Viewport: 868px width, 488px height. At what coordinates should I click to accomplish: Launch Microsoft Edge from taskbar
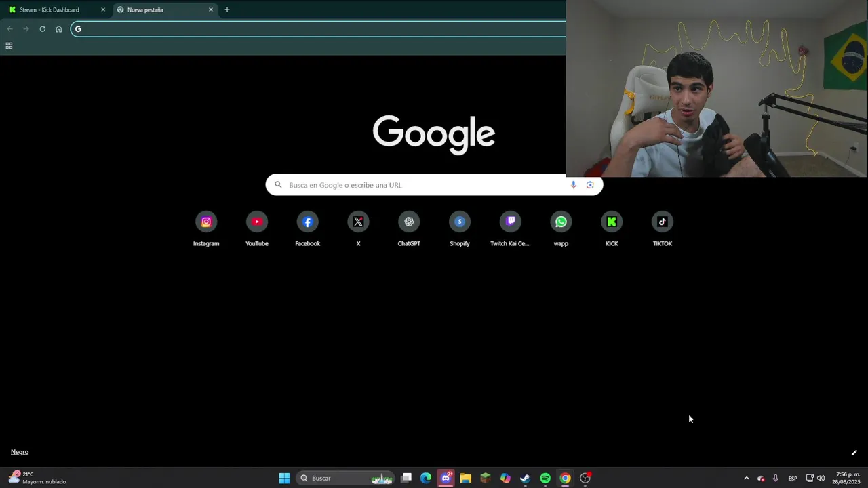click(x=426, y=479)
